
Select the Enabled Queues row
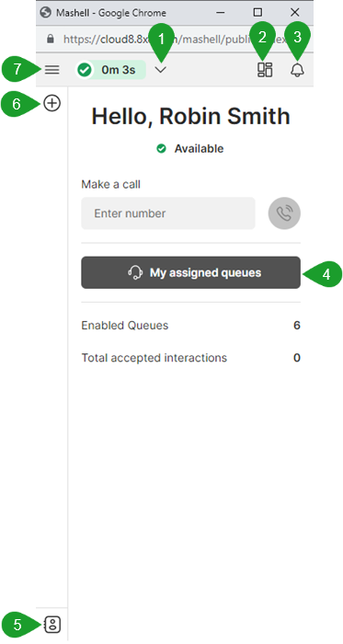190,326
